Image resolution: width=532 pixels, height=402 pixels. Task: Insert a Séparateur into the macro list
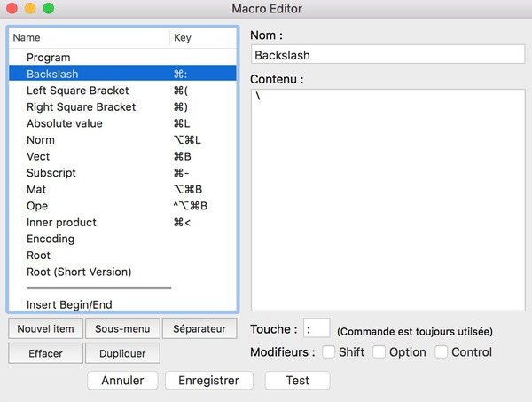click(199, 328)
